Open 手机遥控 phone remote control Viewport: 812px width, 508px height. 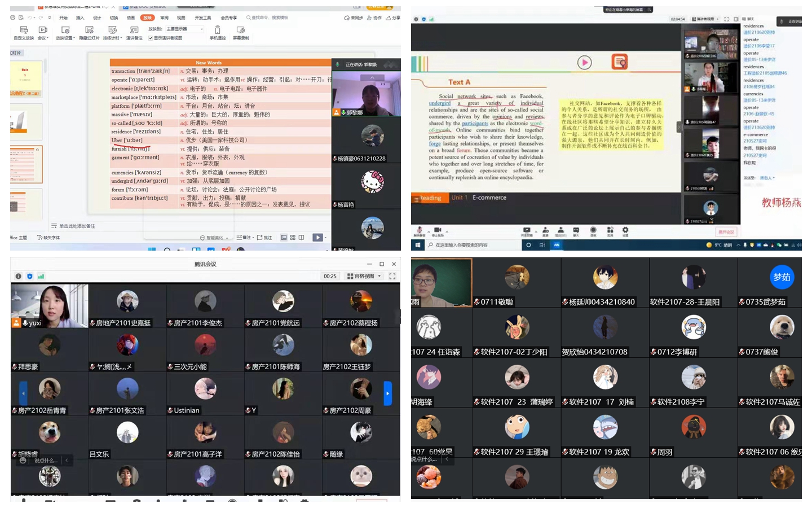pos(218,30)
